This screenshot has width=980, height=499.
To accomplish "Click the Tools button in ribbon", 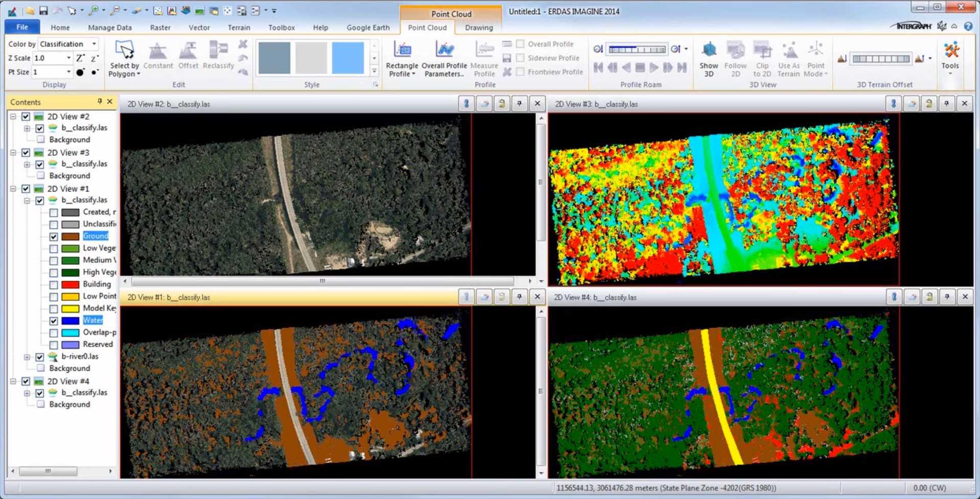I will [x=950, y=59].
